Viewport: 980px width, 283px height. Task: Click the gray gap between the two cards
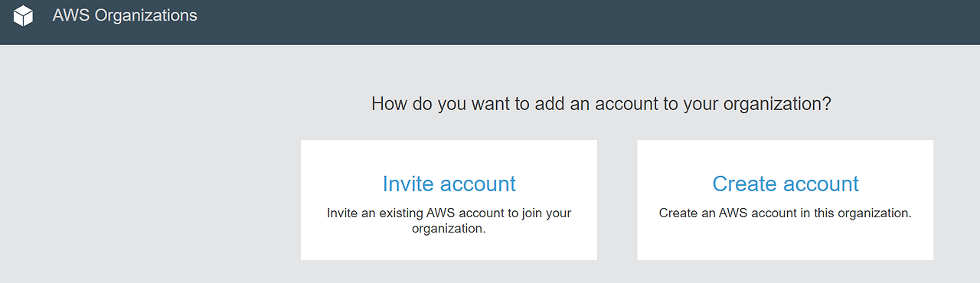pyautogui.click(x=617, y=200)
